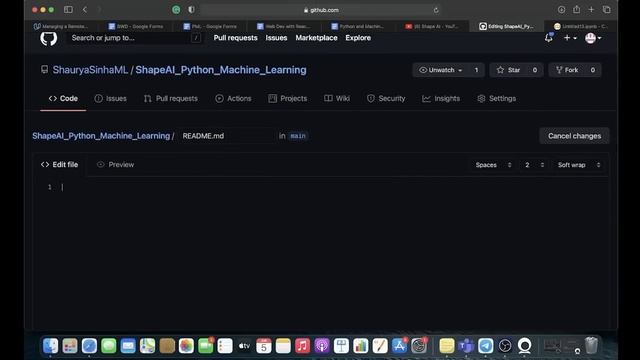Click the fork count 0

(x=593, y=70)
